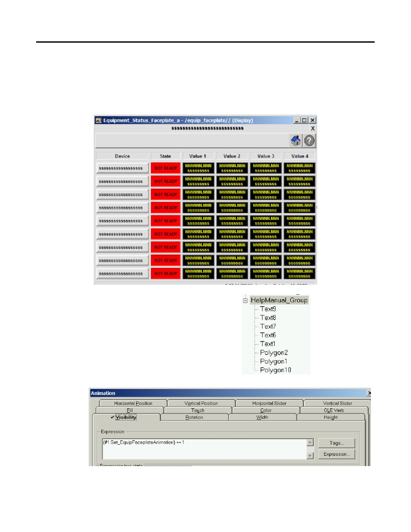Switch to the Vertical Position tab
The width and height of the screenshot is (411, 532).
[x=201, y=403]
